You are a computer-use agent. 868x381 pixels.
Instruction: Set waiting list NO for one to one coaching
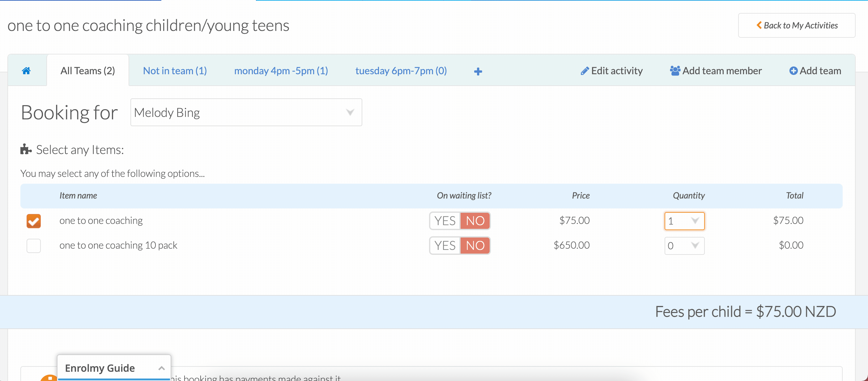click(x=475, y=221)
